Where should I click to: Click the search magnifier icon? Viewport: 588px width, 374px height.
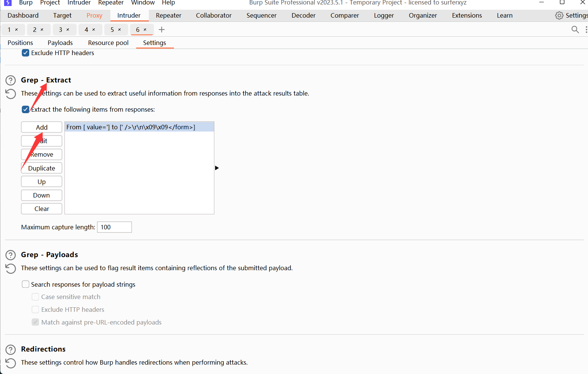tap(575, 29)
